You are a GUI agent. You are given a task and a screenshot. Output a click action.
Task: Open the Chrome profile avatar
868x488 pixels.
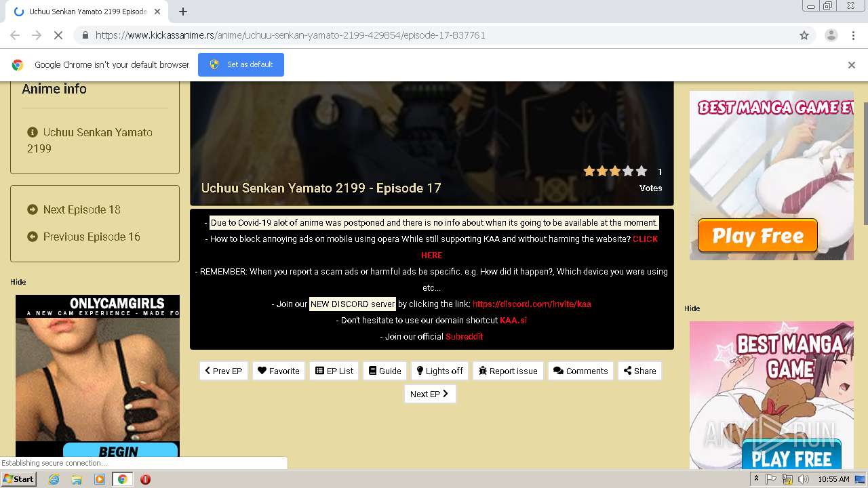click(831, 35)
